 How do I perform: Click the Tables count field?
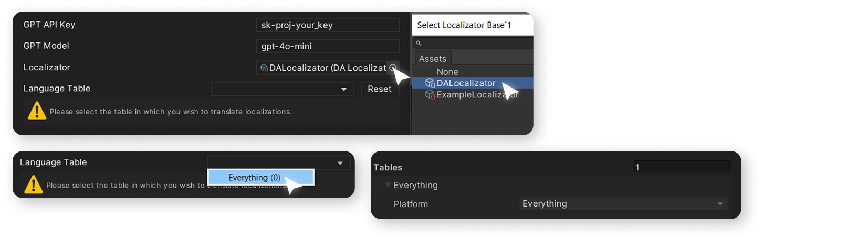click(682, 167)
